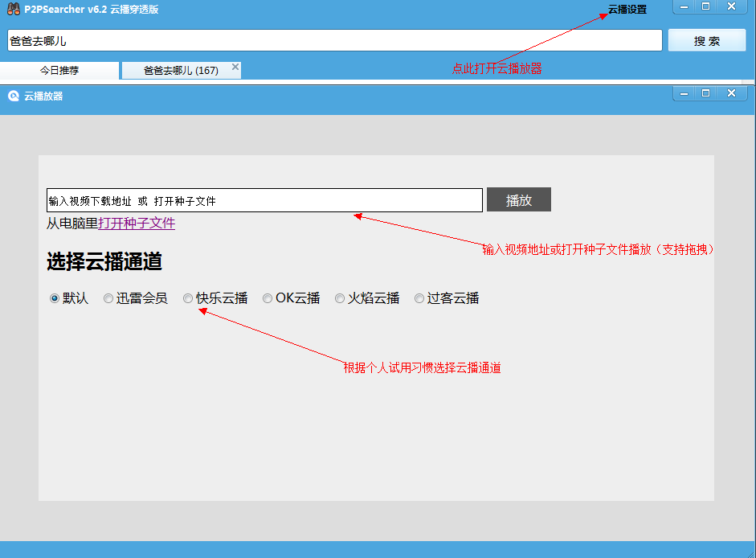Choose the 迅雷会员 cloud channel
This screenshot has height=558, width=756.
click(108, 298)
